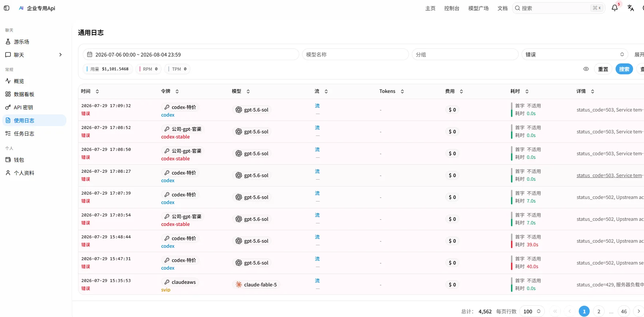Image resolution: width=644 pixels, height=317 pixels.
Task: Open 游乐场 in the sidebar
Action: 34,42
